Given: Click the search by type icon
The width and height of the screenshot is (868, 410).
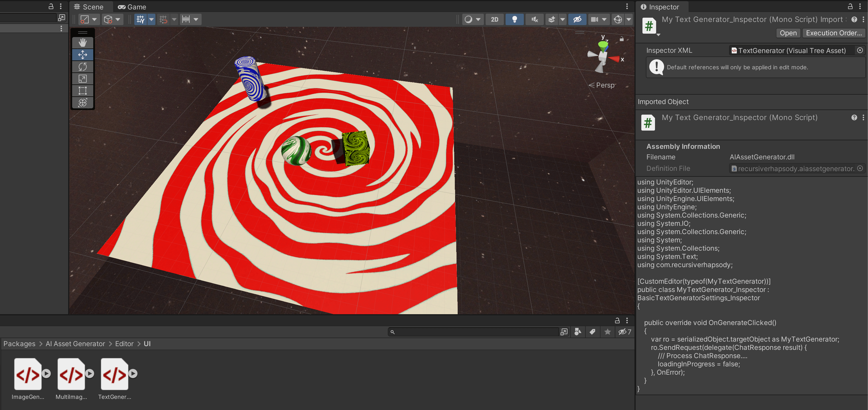Looking at the screenshot, I should tap(577, 332).
